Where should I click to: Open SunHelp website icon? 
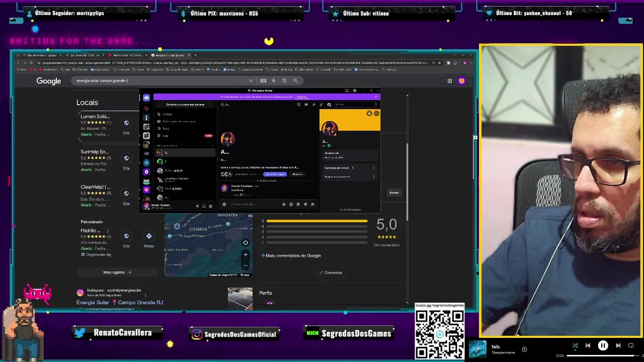tap(126, 158)
